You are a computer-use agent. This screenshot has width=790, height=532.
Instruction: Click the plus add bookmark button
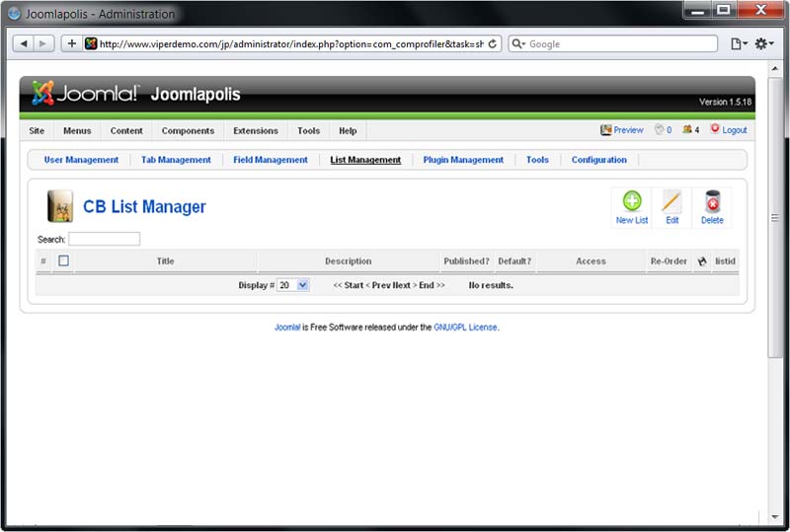coord(71,43)
